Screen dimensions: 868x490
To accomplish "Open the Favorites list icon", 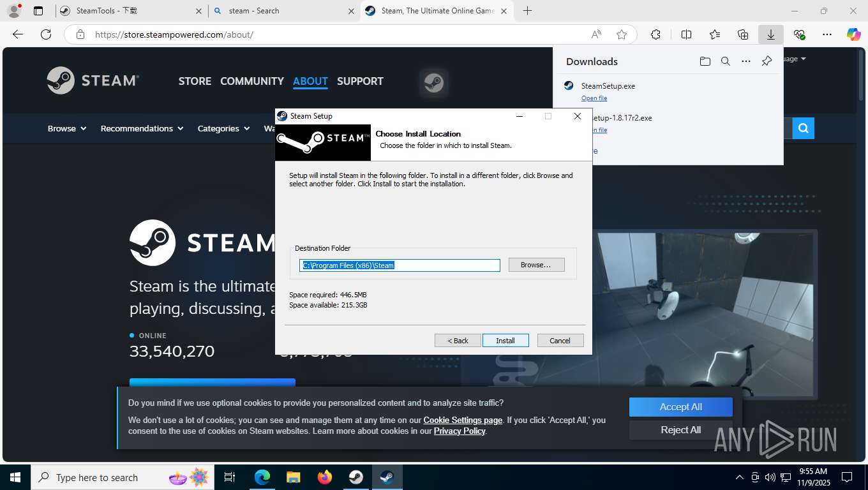I will tap(715, 34).
